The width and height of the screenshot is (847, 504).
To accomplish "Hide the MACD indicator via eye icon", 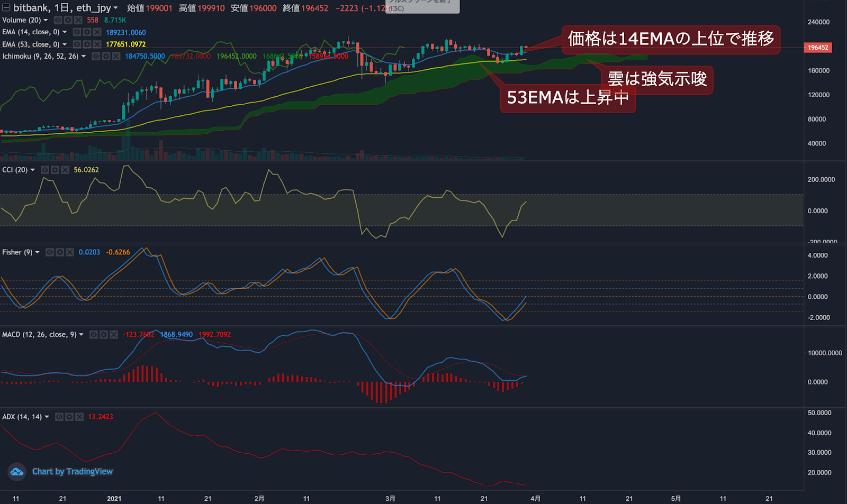I will coord(94,335).
